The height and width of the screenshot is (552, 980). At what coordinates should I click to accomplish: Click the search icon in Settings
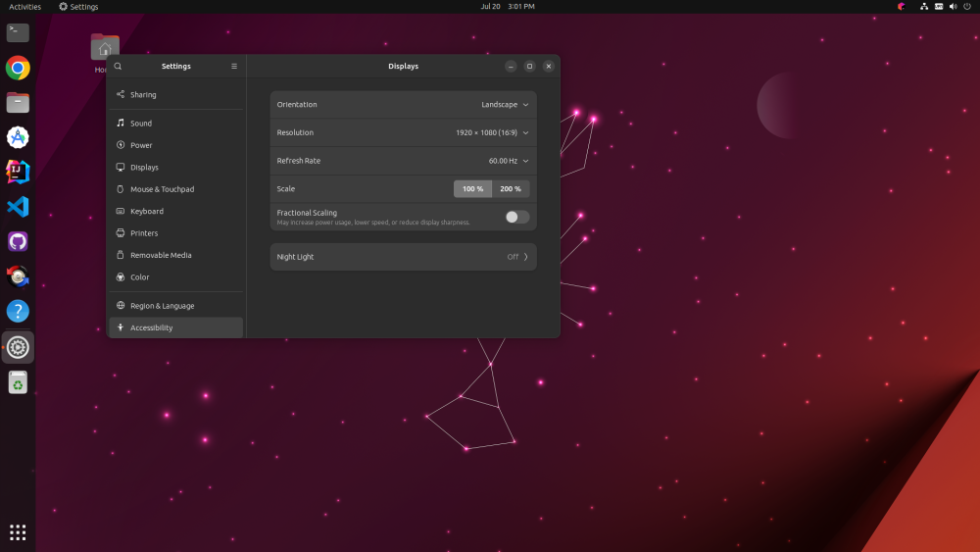tap(119, 66)
